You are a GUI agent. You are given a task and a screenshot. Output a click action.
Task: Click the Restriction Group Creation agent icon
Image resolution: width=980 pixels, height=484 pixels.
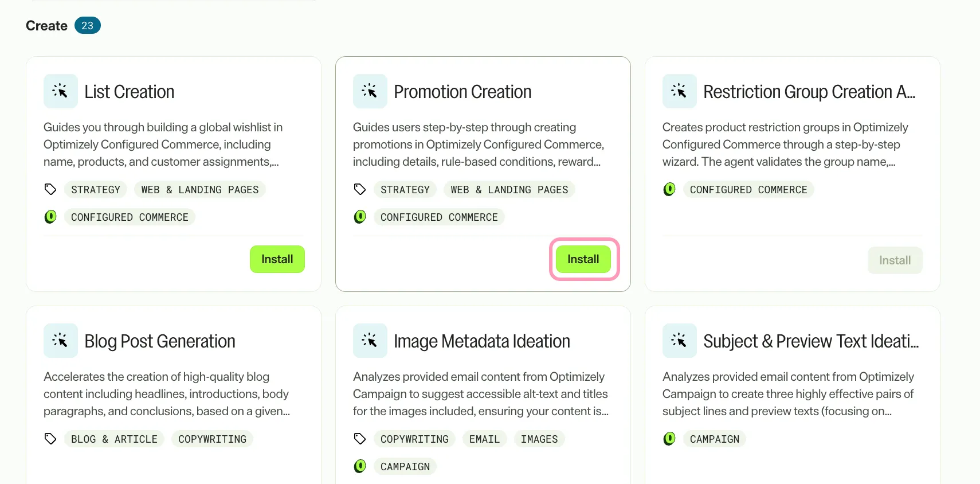[680, 91]
